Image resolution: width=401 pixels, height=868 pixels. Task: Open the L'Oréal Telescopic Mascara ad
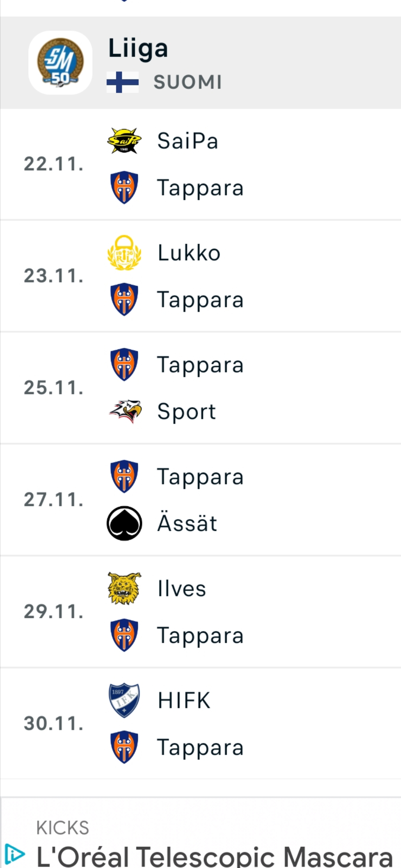pos(215,857)
